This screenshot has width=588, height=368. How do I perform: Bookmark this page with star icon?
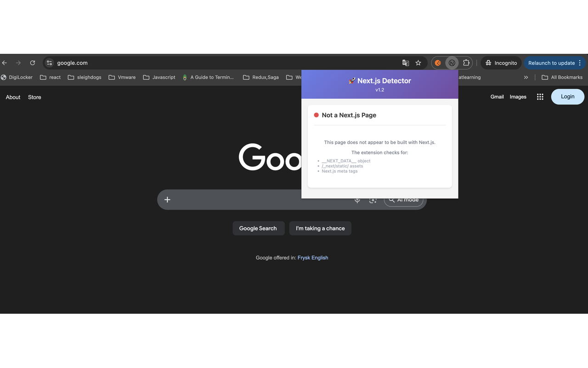[418, 63]
